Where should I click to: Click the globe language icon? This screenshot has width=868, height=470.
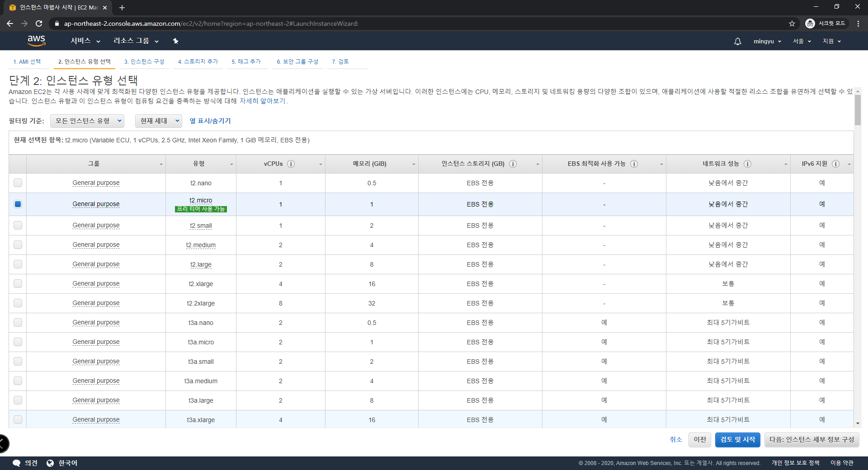point(50,463)
